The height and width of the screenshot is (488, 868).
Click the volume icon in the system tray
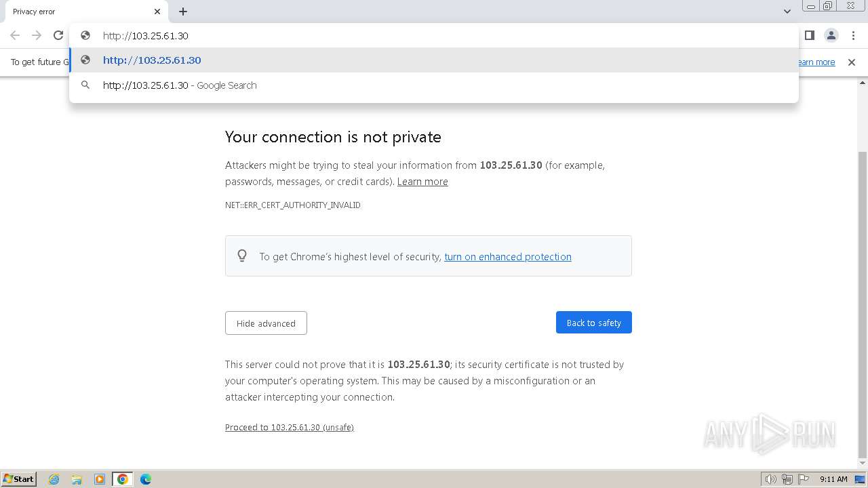(770, 479)
